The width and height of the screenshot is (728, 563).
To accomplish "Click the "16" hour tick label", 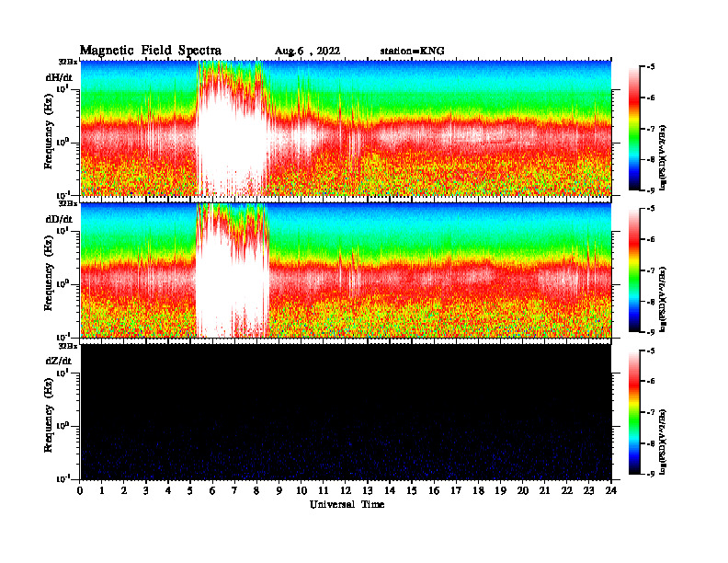I will [x=434, y=490].
